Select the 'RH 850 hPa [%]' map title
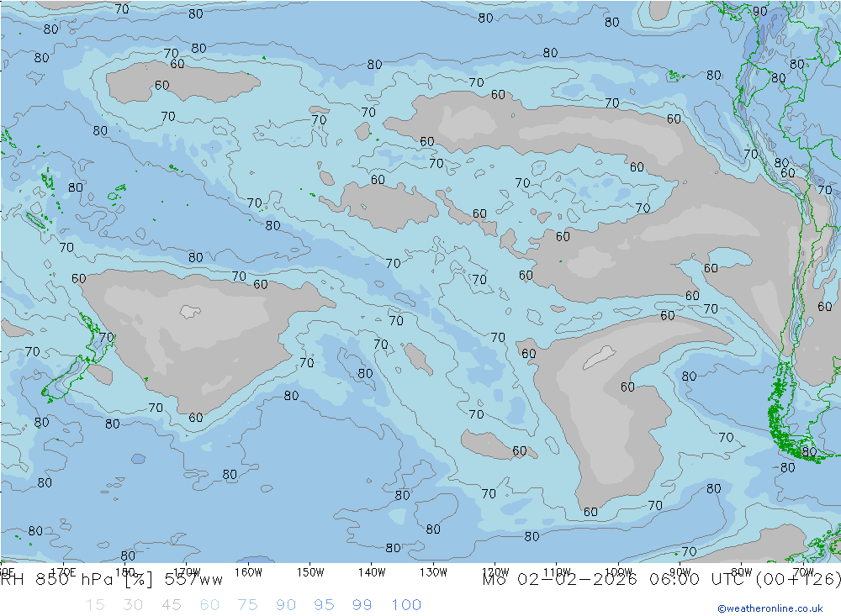Image resolution: width=841 pixels, height=616 pixels. click(x=77, y=580)
